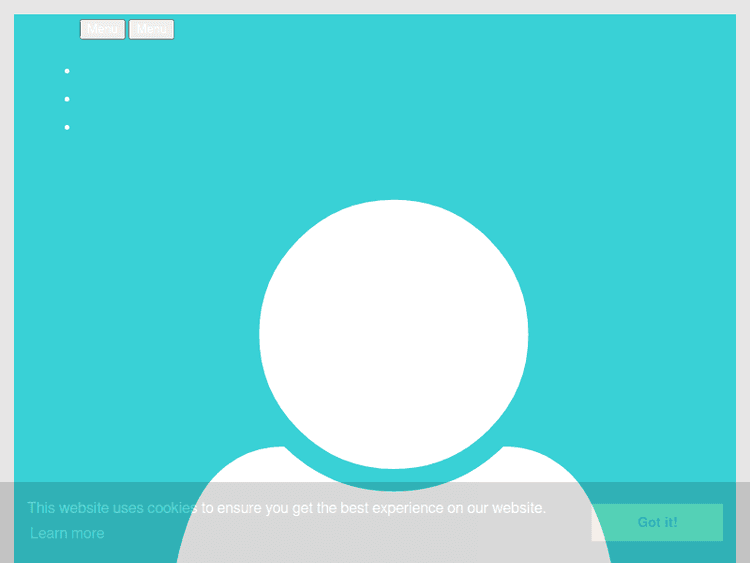Click the left Menu button
The width and height of the screenshot is (750, 563).
click(102, 30)
